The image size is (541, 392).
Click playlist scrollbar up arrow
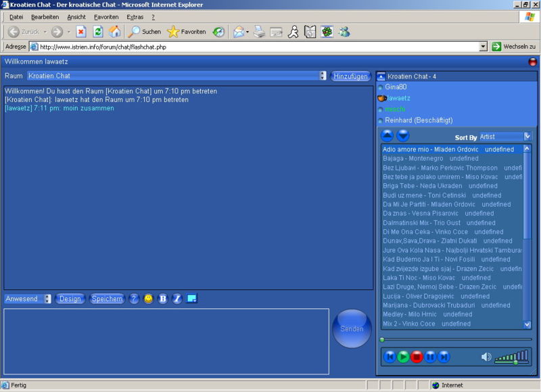(x=527, y=149)
